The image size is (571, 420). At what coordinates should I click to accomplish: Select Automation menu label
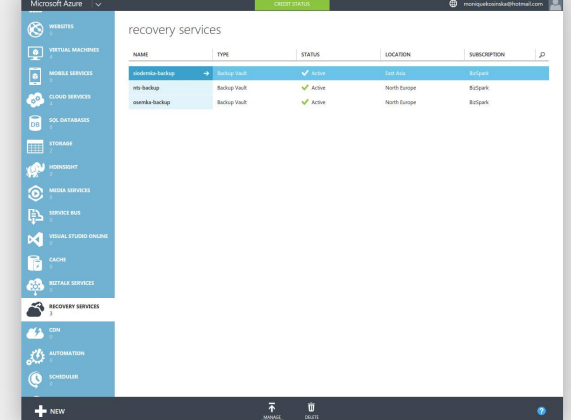click(67, 353)
